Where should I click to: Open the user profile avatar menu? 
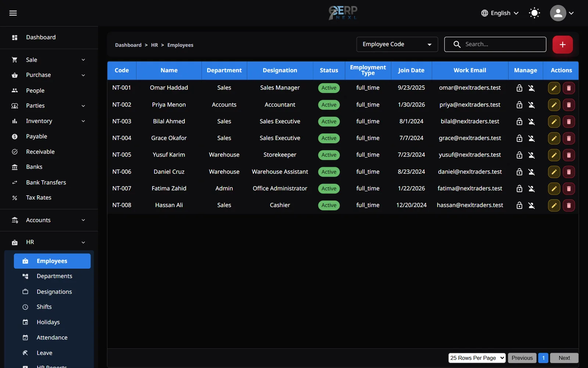562,13
